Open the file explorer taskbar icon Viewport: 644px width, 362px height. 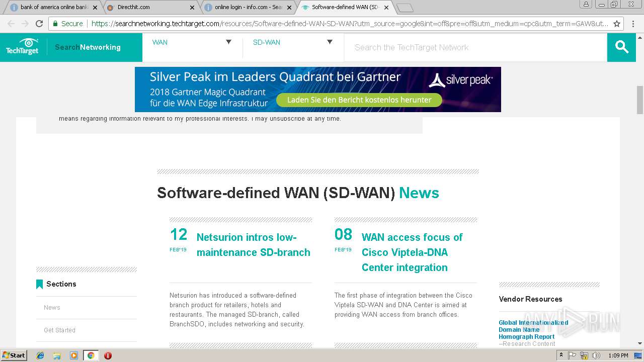(57, 355)
